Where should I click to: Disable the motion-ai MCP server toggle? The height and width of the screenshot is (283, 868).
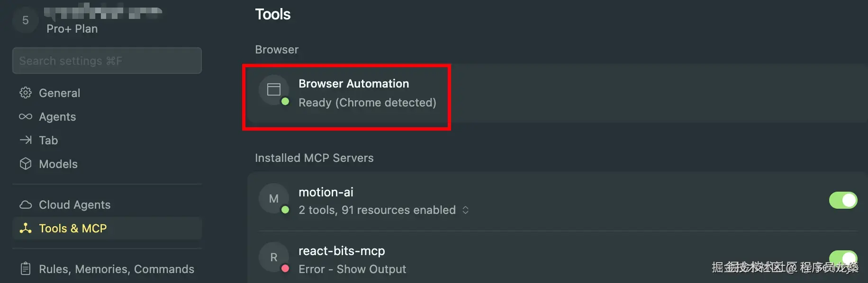tap(843, 200)
